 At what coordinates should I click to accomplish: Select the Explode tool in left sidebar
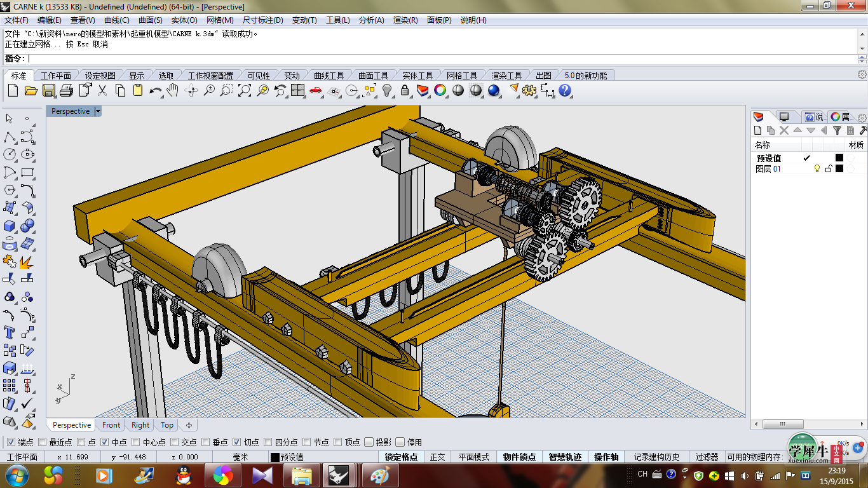pyautogui.click(x=27, y=261)
